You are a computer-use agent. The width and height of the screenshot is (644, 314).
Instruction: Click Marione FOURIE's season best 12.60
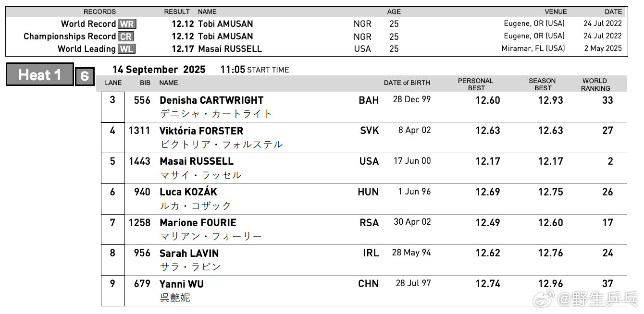click(550, 223)
